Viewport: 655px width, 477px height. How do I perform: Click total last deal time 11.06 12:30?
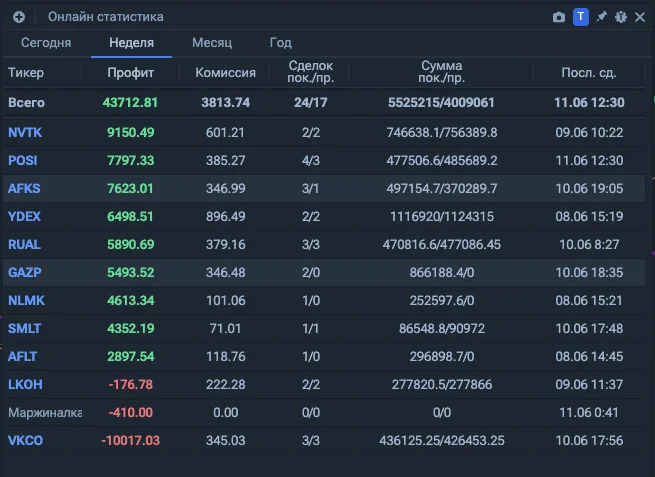pos(589,103)
